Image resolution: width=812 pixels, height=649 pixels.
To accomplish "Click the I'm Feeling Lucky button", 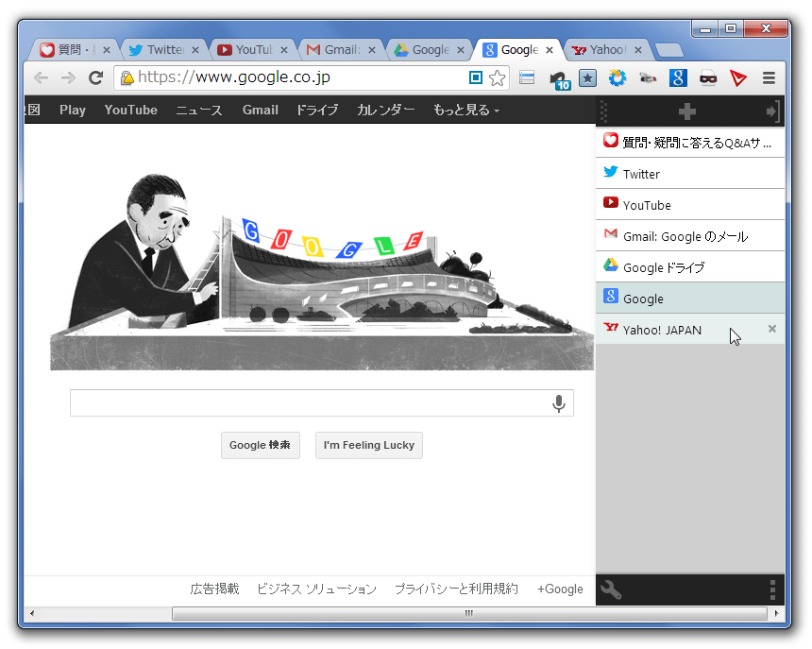I will 369,446.
